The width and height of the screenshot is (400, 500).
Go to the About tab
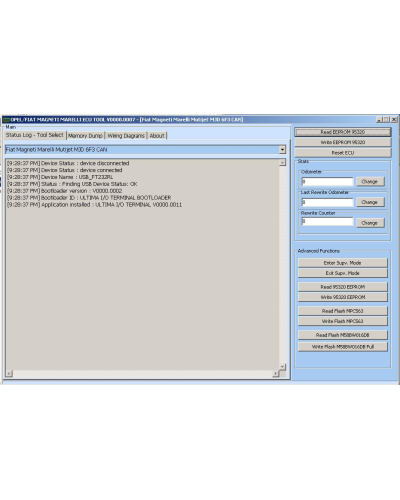157,135
